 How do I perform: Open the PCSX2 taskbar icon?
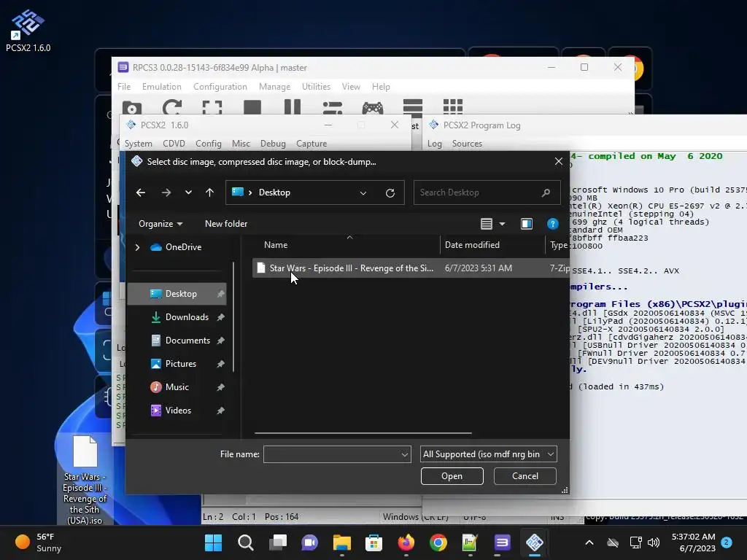(x=535, y=542)
